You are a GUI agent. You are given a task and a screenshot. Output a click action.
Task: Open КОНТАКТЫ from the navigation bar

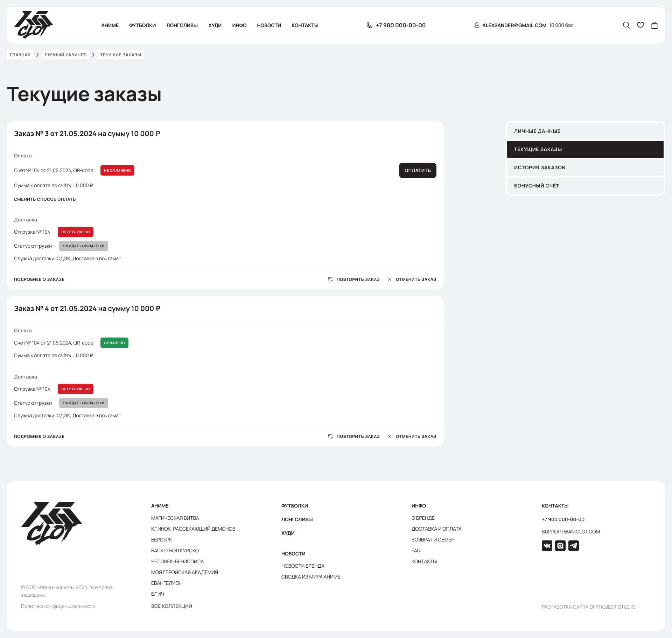point(305,25)
